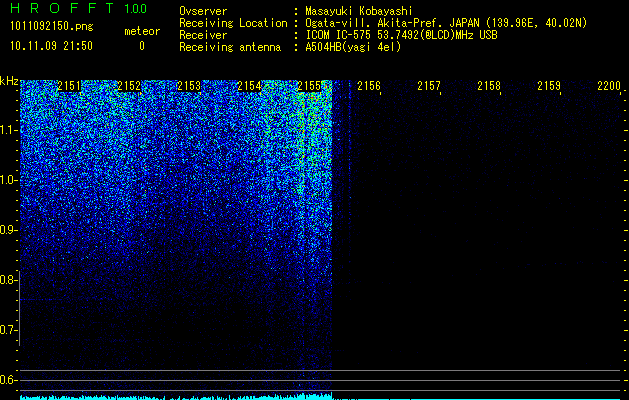The image size is (629, 400).
Task: Click the meteor count value 0
Action: tap(142, 46)
